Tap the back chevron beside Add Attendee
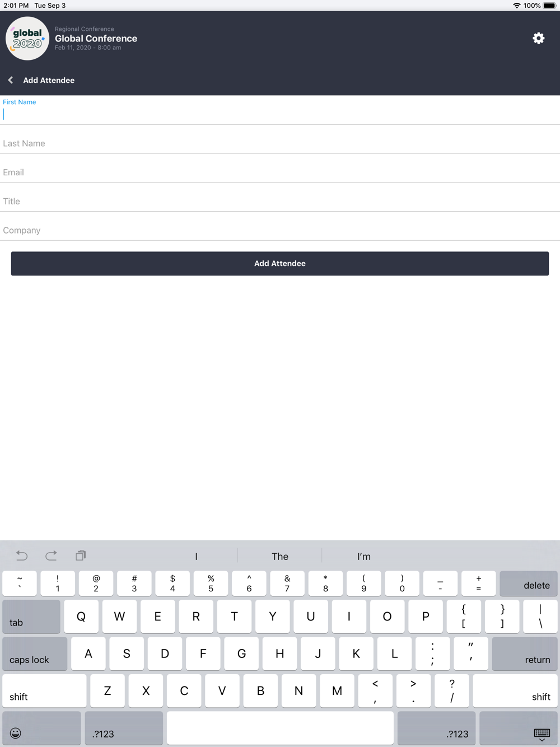Screen dimensions: 560x747 [11, 80]
